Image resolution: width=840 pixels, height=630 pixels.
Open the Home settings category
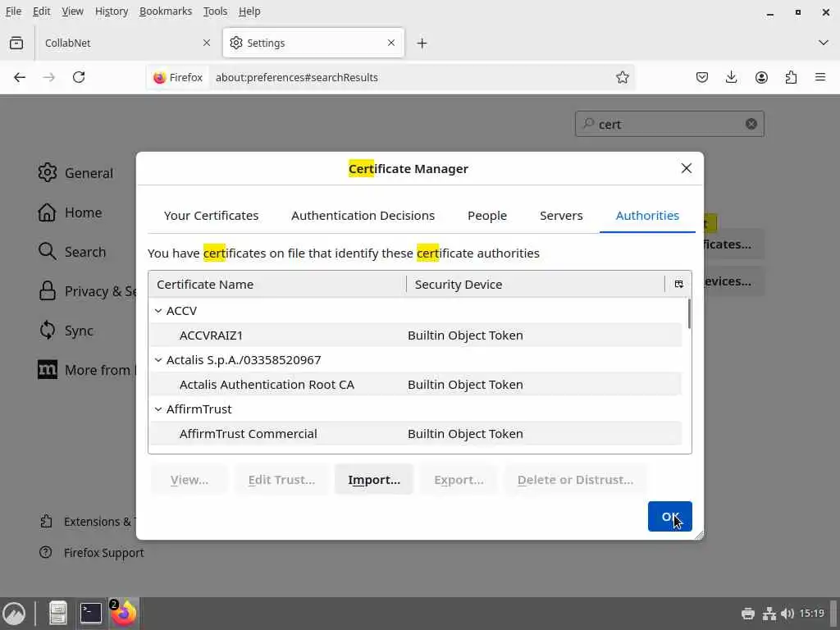point(71,212)
